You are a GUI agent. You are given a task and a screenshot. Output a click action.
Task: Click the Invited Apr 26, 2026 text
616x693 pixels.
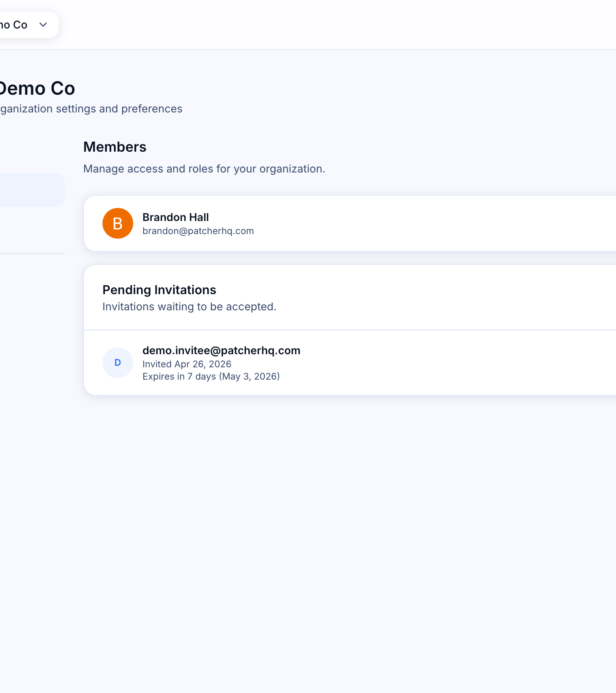point(187,364)
